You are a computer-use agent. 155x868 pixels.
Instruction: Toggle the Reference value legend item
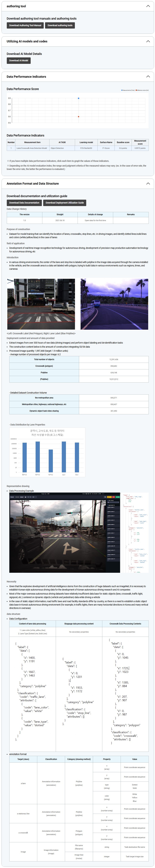click(142, 90)
